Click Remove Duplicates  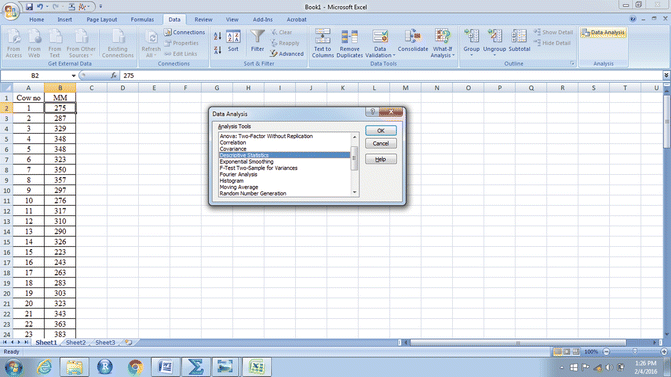tap(350, 43)
